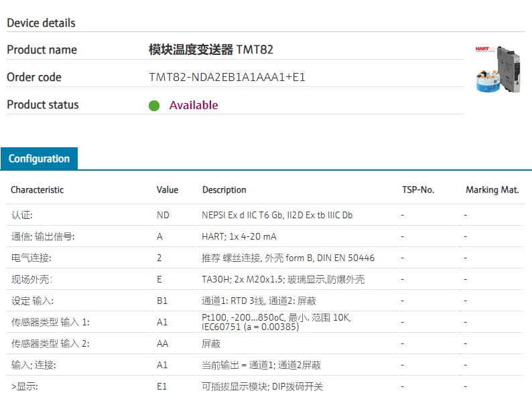Viewport: 532px width, 403px height.
Task: Select the NEPSI Ex d IIC description row
Action: pyautogui.click(x=265, y=215)
